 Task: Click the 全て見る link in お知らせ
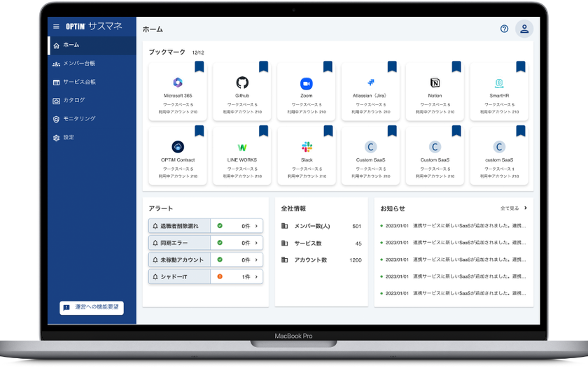tap(510, 208)
